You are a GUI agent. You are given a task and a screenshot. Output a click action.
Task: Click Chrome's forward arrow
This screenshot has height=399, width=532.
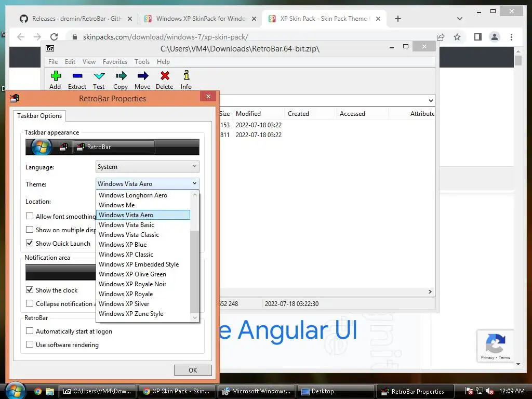(x=37, y=37)
